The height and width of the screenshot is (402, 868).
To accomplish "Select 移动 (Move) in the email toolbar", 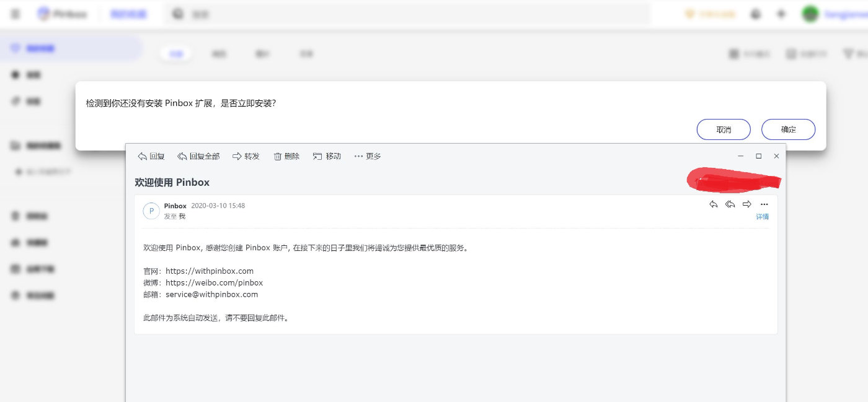I will point(327,156).
